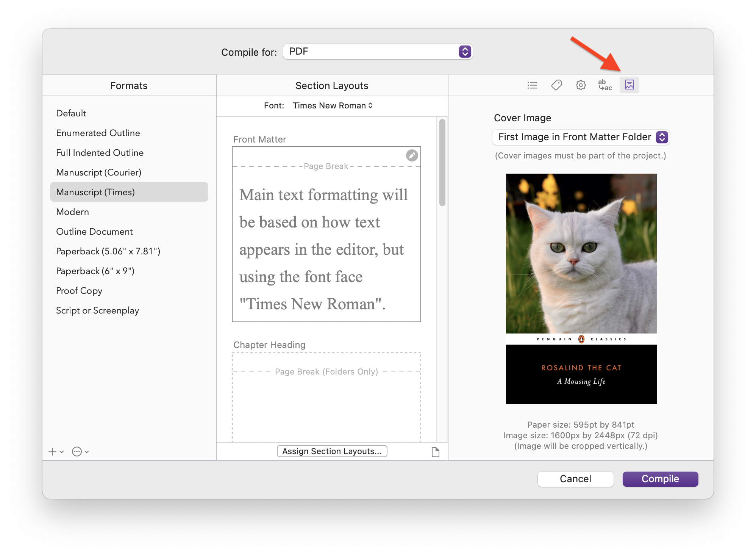Open the format actions ellipsis menu

coord(77,452)
